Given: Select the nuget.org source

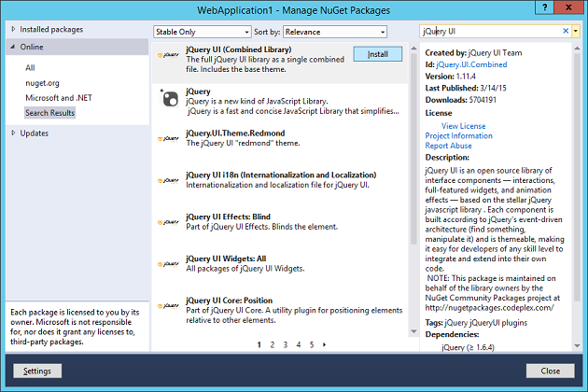Looking at the screenshot, I should point(42,83).
